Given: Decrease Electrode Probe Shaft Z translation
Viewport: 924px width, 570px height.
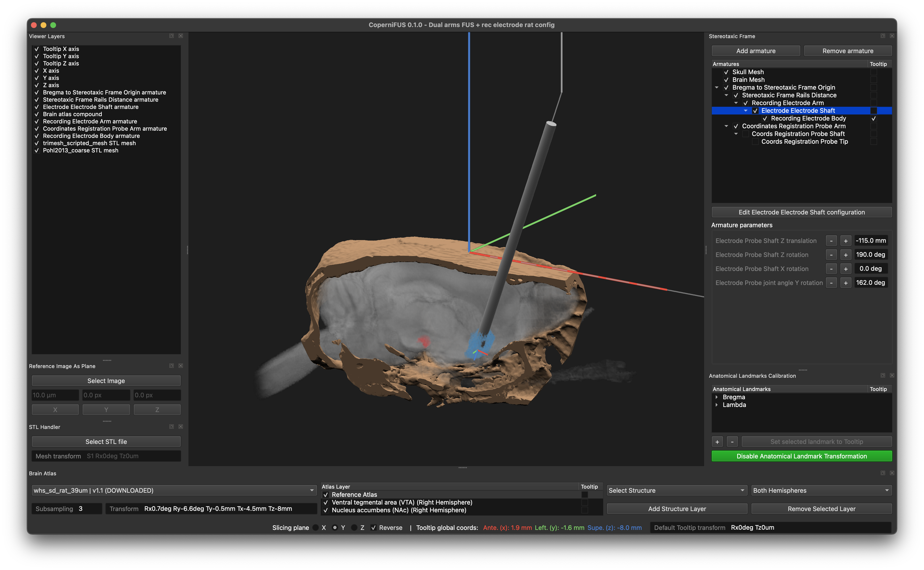Looking at the screenshot, I should [x=831, y=241].
